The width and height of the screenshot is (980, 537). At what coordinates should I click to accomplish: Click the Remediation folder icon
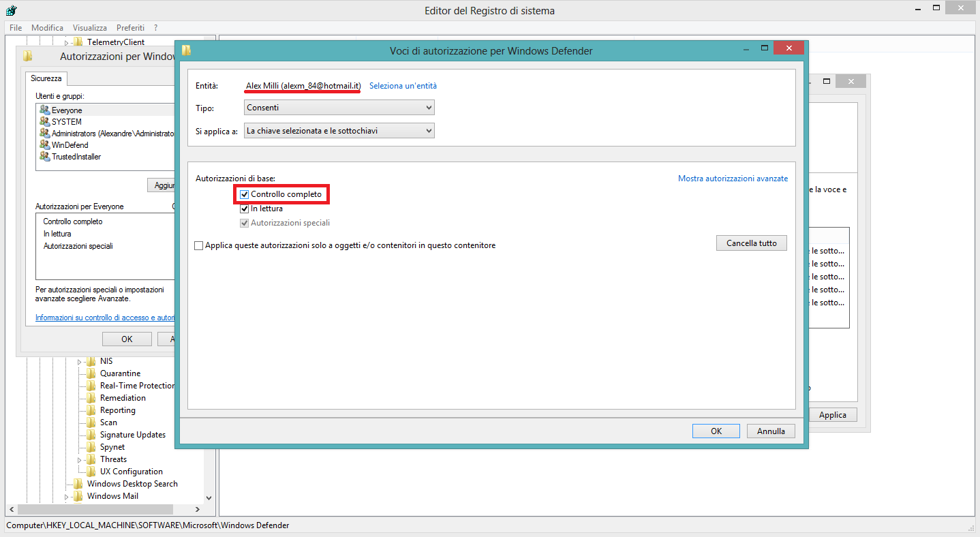(x=91, y=398)
